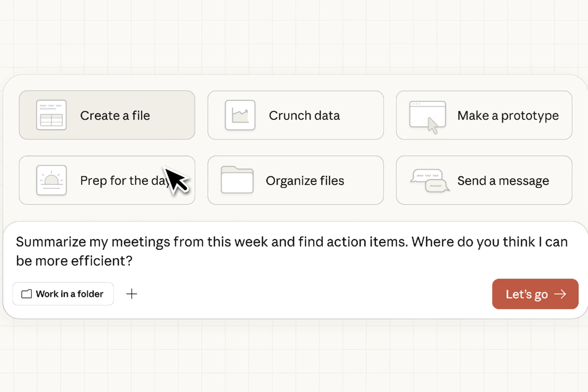
Task: Click the word 'Summarize' in the prompt
Action: click(50, 242)
